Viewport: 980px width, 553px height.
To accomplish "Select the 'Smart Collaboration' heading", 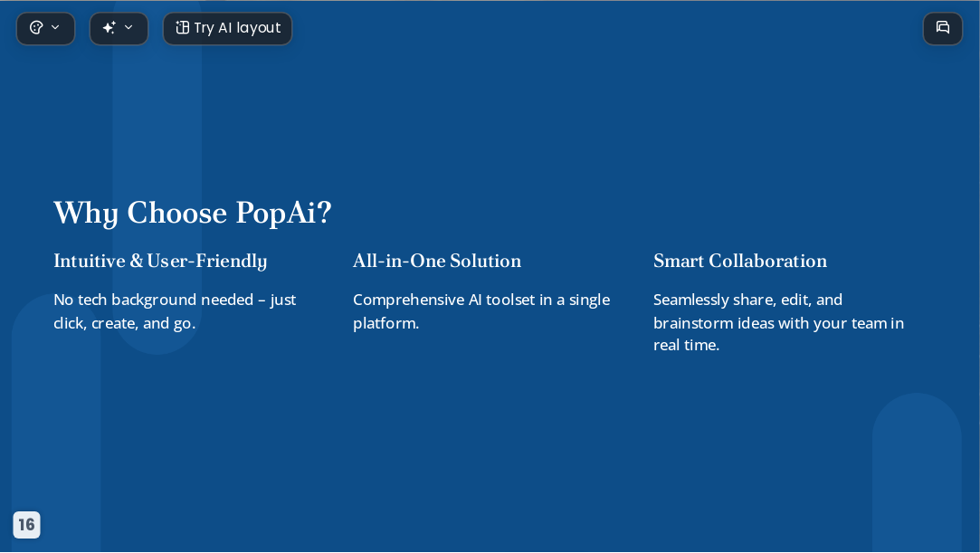I will [740, 261].
